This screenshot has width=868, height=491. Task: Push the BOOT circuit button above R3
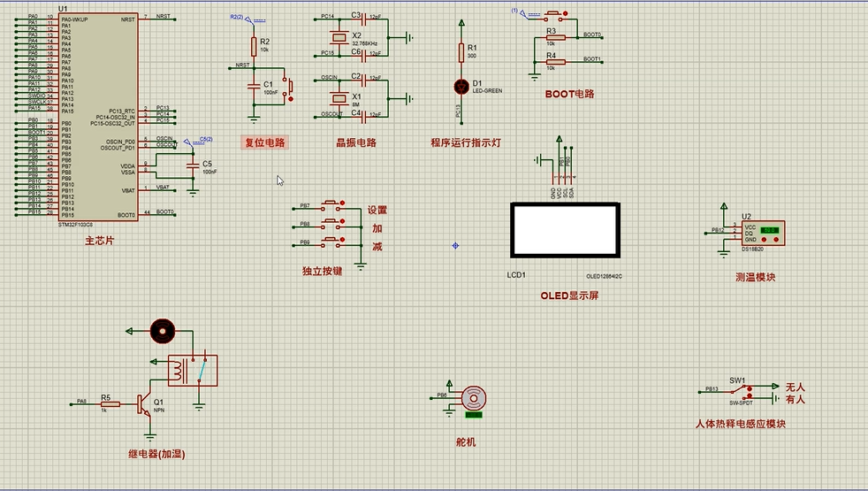tap(555, 15)
